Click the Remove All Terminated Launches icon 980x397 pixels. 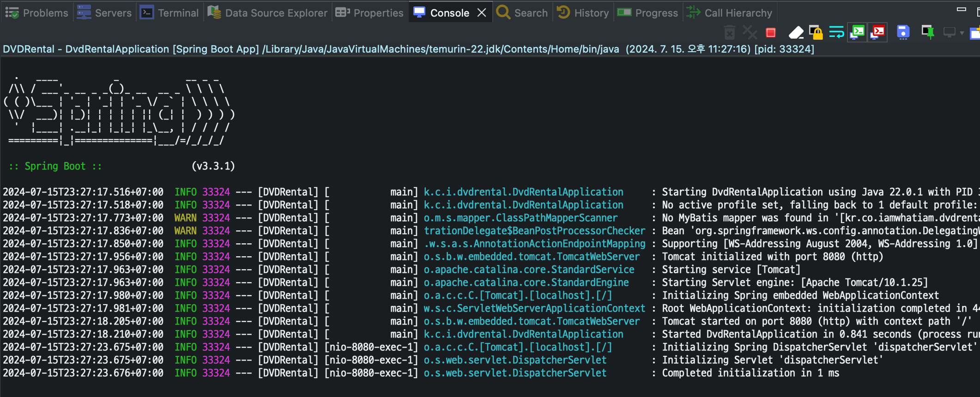[750, 33]
